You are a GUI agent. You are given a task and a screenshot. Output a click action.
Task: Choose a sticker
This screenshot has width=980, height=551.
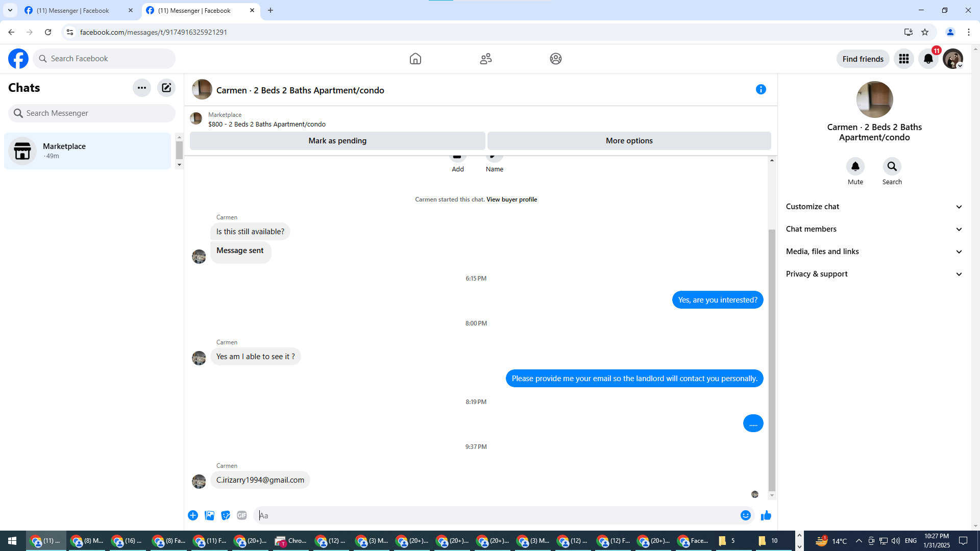(226, 515)
